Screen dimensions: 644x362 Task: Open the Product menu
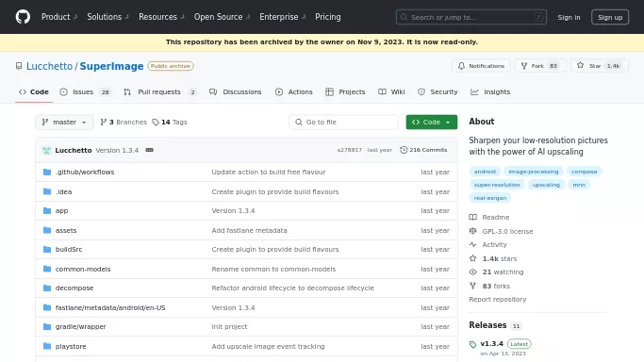[59, 17]
